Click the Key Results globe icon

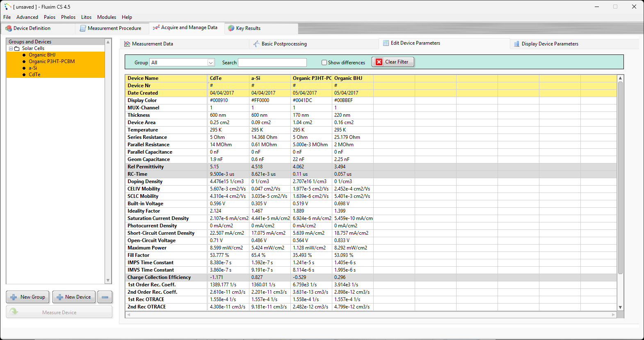coord(231,28)
